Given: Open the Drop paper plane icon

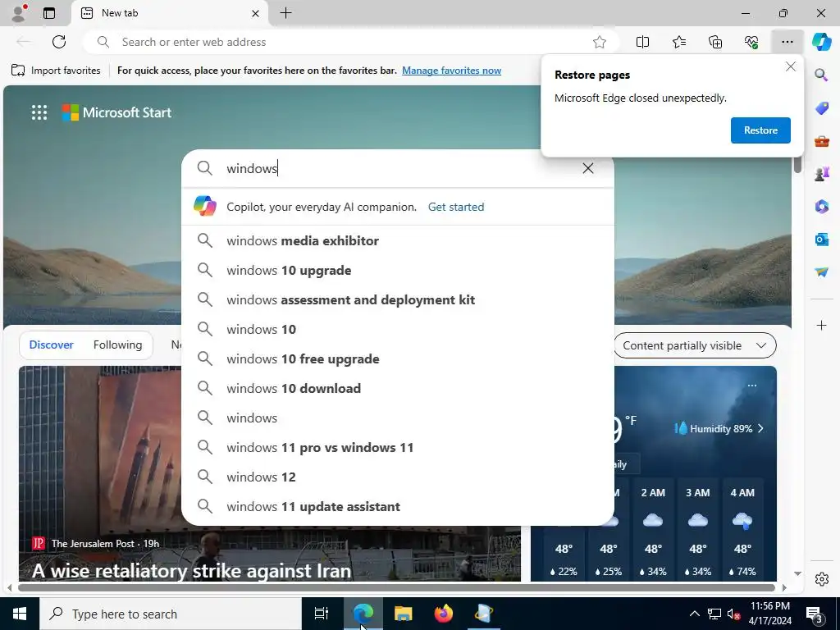Looking at the screenshot, I should coord(821,272).
